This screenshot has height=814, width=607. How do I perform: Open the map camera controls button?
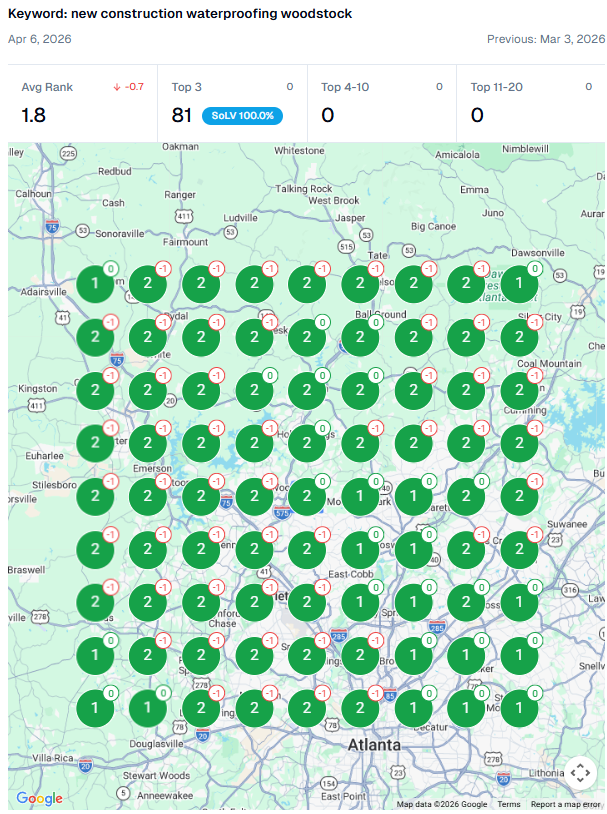click(580, 772)
